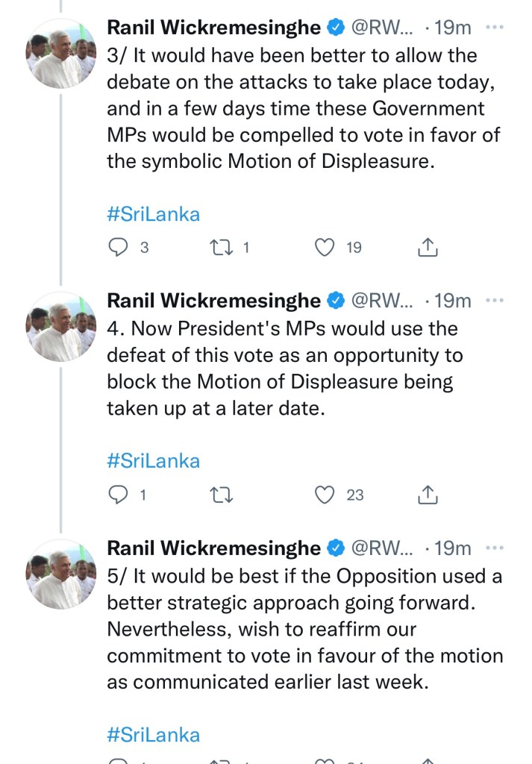Like the tweet with 23 likes
Screen dimensions: 532x764
325,494
